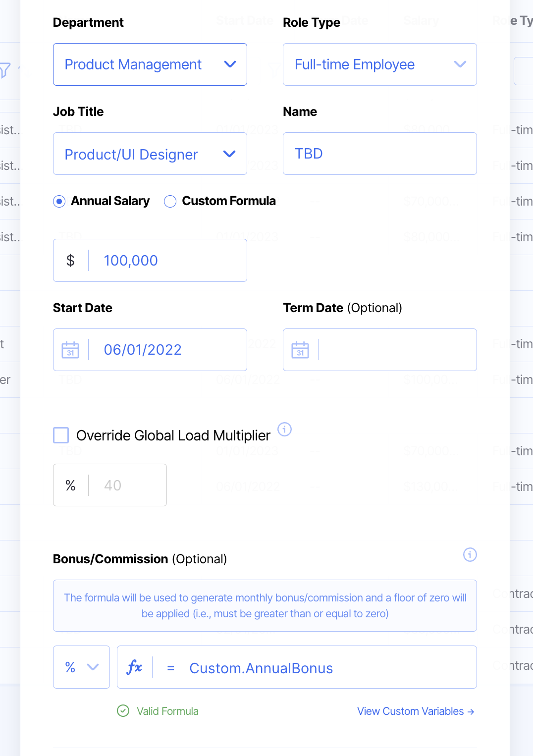
Task: Click info icon beside Override Global Load Multiplier
Action: click(284, 429)
